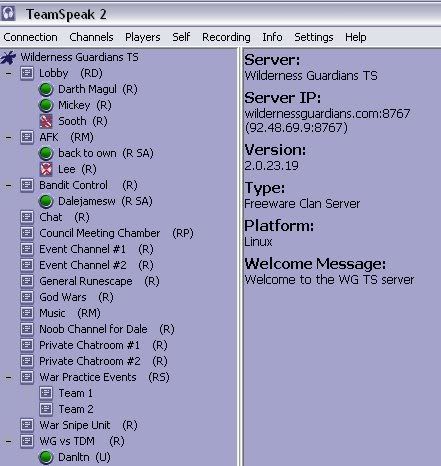Open the Connection menu

click(x=30, y=37)
